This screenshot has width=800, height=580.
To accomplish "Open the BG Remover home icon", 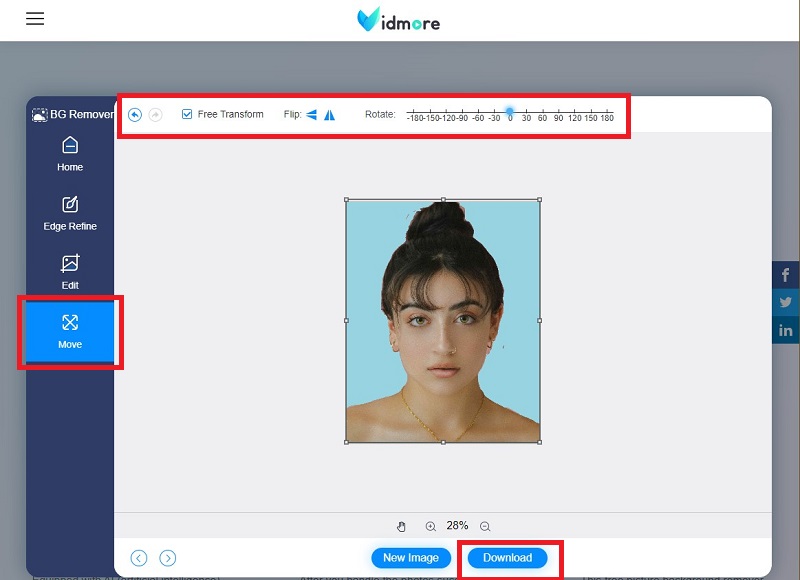I will pyautogui.click(x=39, y=113).
